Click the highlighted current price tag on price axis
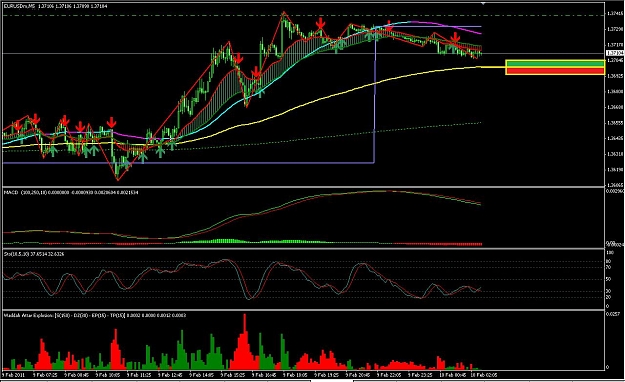 (614, 53)
